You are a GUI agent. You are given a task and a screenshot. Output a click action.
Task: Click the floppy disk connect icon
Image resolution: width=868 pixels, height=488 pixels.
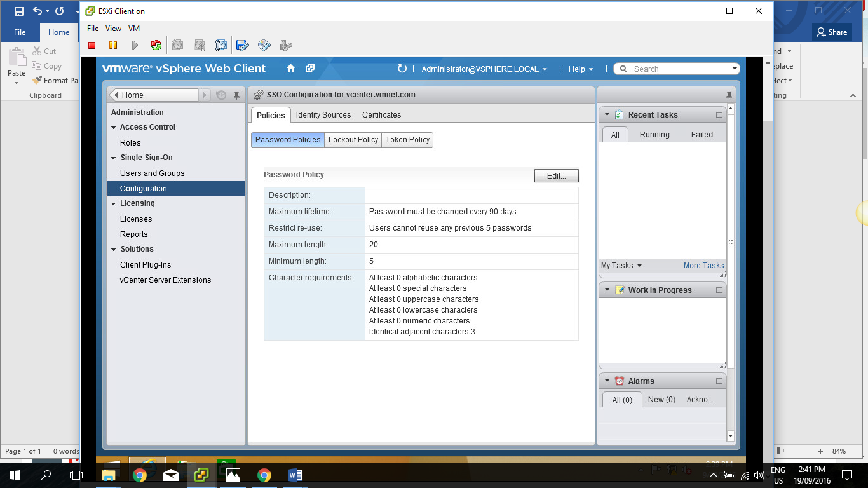coord(242,45)
